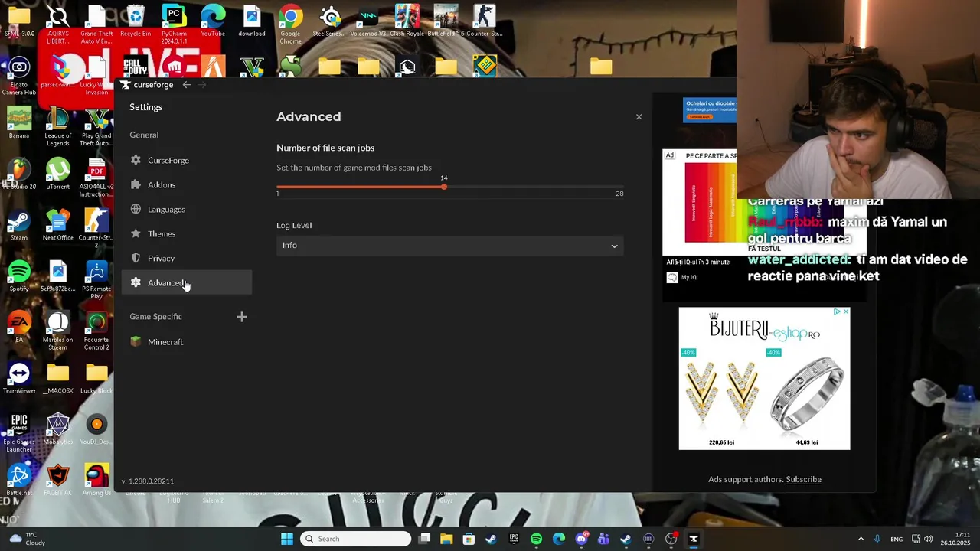The width and height of the screenshot is (980, 551).
Task: Open the Spotify desktop shortcut
Action: (19, 276)
